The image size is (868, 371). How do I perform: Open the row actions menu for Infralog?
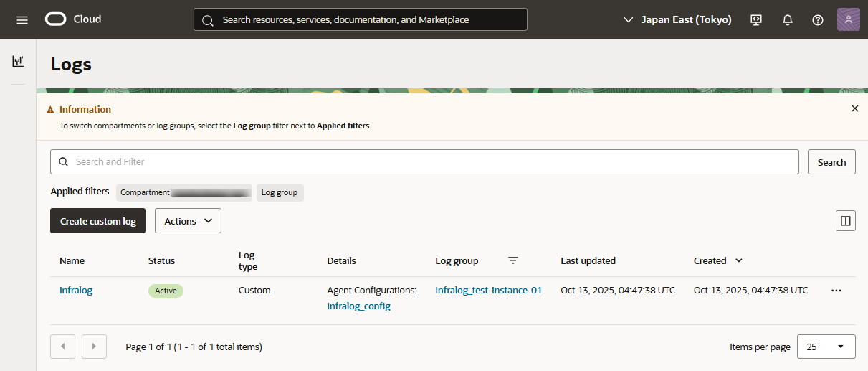[x=836, y=291]
